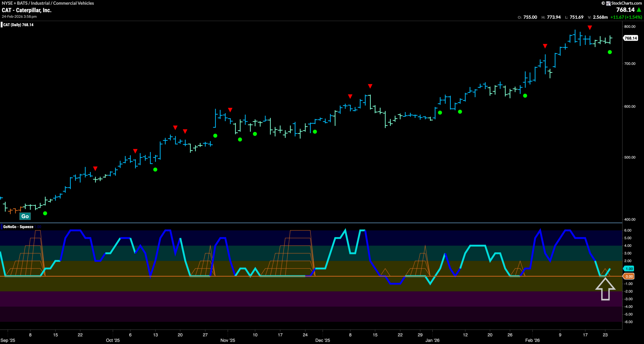This screenshot has height=344, width=644.
Task: Click the -6.00 oscillator axis label
Action: [x=628, y=322]
